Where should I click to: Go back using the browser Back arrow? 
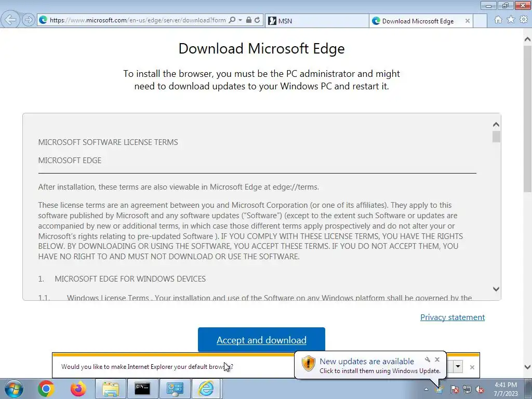pyautogui.click(x=10, y=20)
